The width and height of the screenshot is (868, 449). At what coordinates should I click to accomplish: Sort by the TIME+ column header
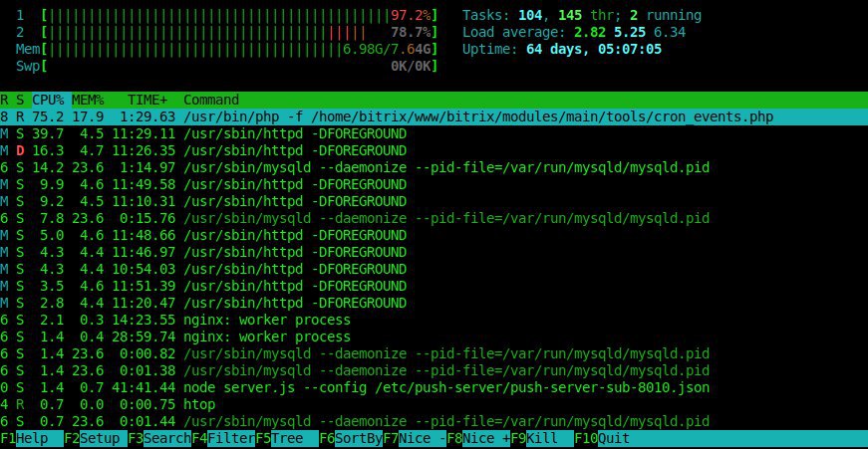(x=147, y=101)
